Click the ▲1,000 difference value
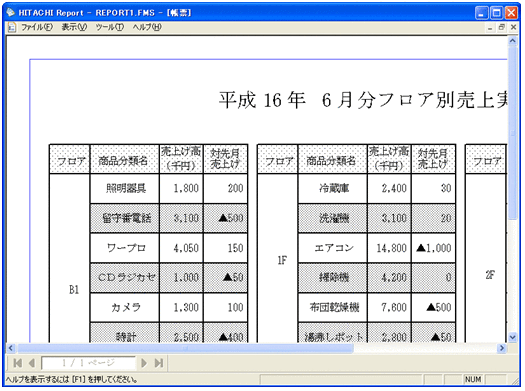This screenshot has width=525, height=391. (434, 248)
